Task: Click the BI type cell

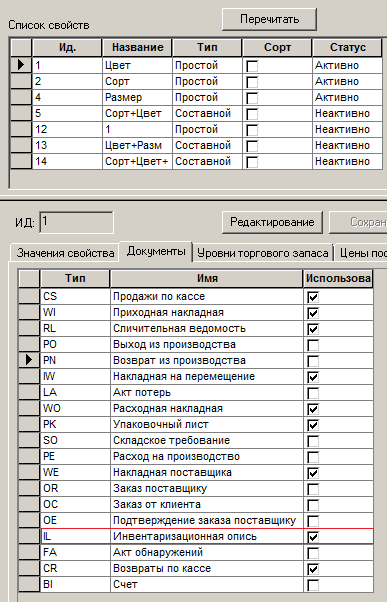Action: (x=75, y=584)
